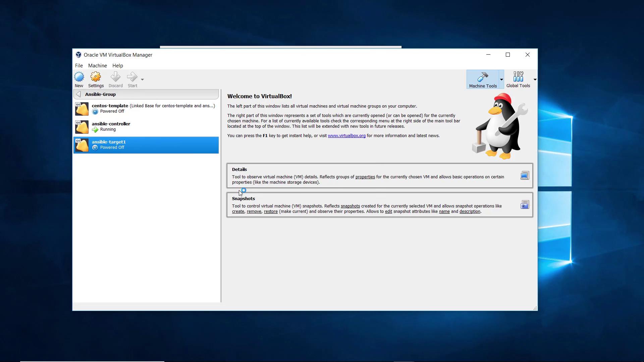
Task: Click the VirtualBox title bar logo icon
Action: click(78, 55)
